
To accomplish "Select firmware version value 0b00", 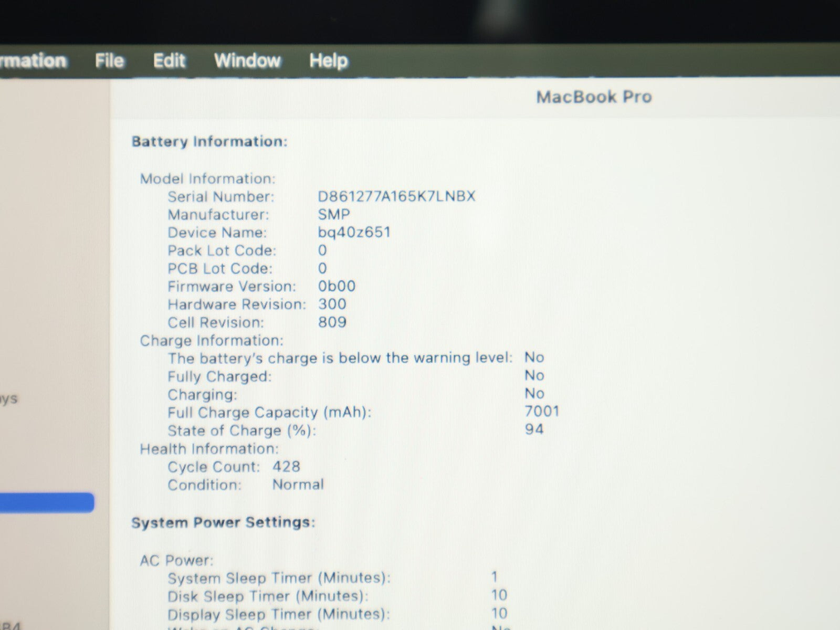I will (x=337, y=286).
